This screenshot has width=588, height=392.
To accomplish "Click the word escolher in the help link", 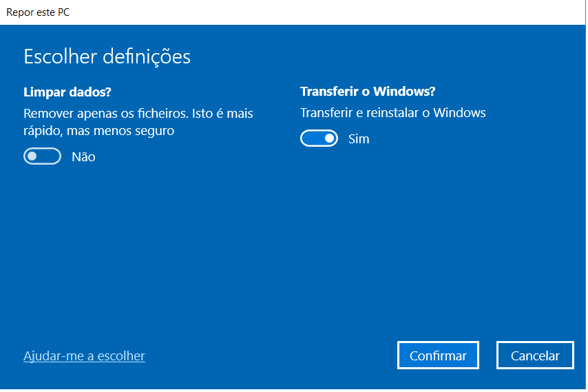I will (120, 355).
